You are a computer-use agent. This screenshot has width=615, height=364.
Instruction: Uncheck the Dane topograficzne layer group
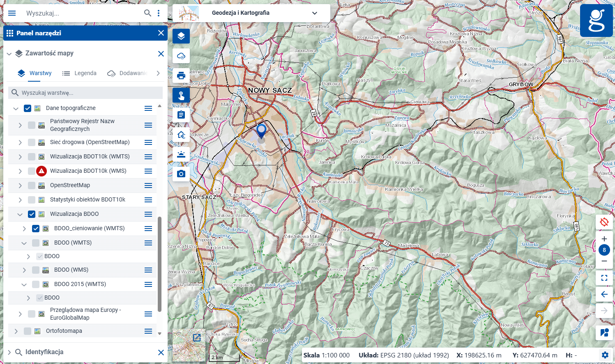tap(28, 108)
